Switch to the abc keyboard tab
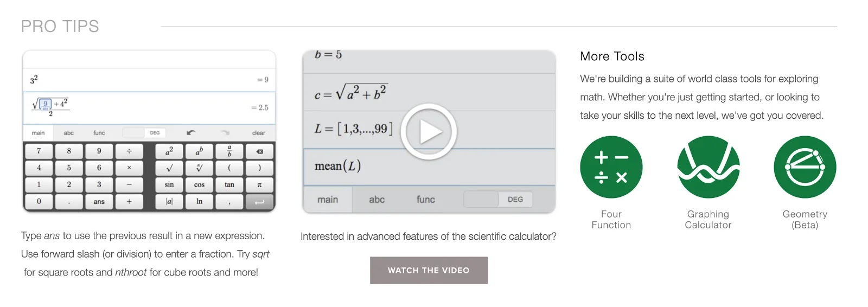Image resolution: width=868 pixels, height=307 pixels. pyautogui.click(x=68, y=132)
